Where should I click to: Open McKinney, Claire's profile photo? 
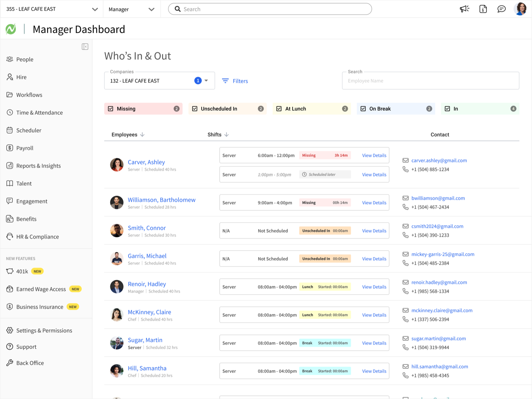116,315
